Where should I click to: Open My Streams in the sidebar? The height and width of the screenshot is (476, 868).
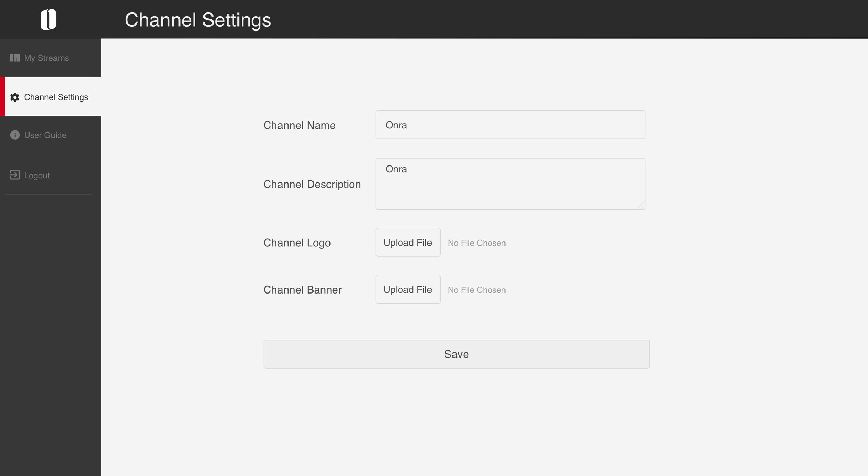point(51,58)
